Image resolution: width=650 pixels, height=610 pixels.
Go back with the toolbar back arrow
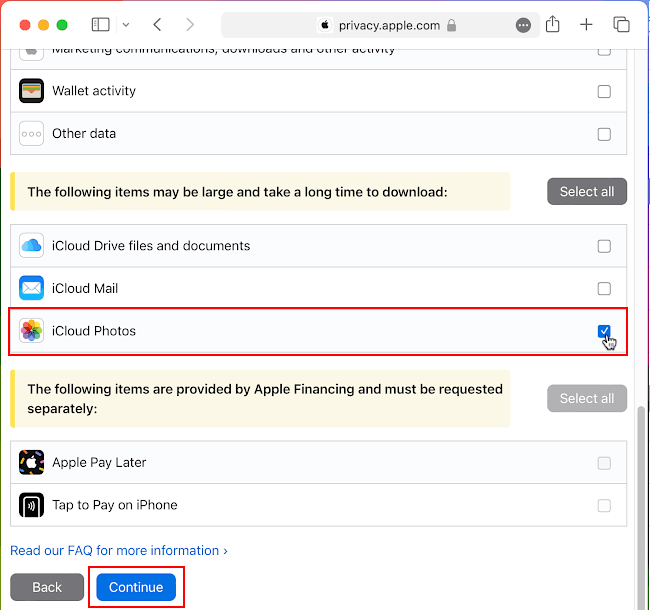coord(157,25)
